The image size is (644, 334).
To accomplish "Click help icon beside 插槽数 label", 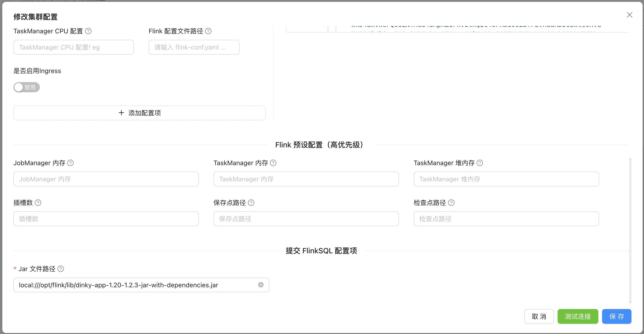I will tap(38, 203).
